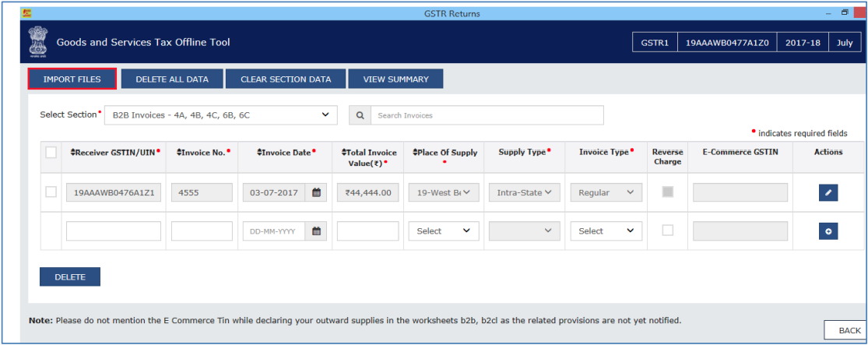Viewport: 868px width, 345px height.
Task: Click the E-Commerce GSTIN column header
Action: coord(740,153)
